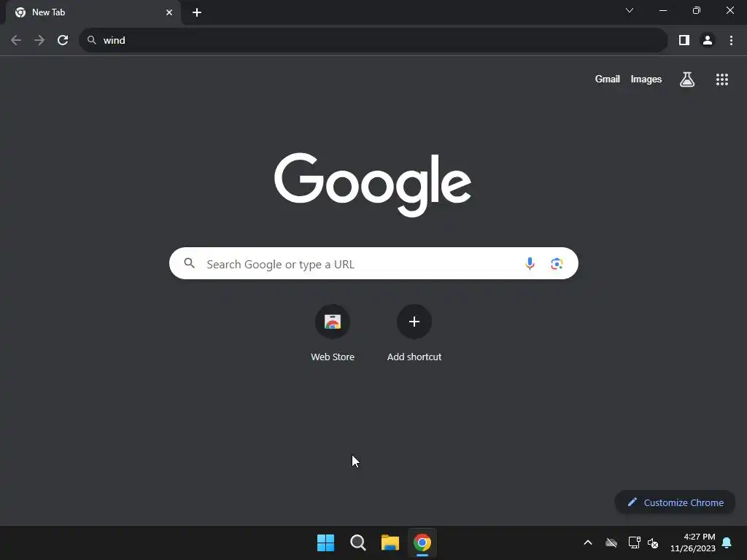
Task: Reload the current page
Action: click(63, 40)
